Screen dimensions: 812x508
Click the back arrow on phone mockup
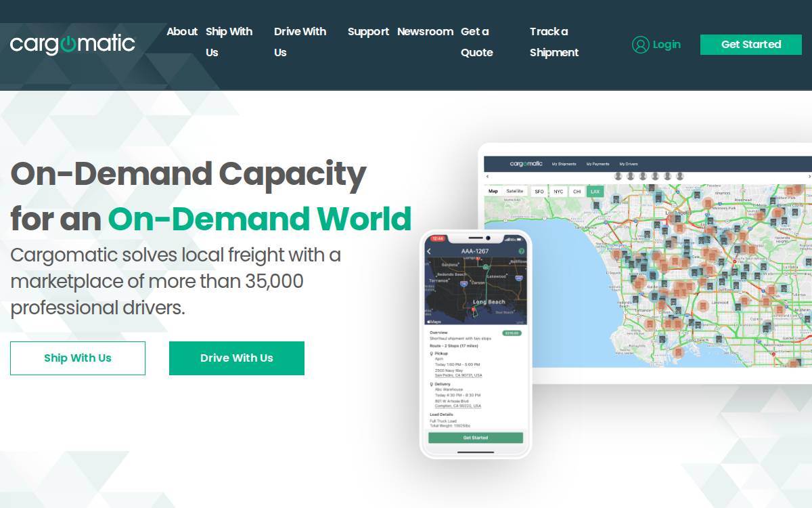tap(429, 251)
